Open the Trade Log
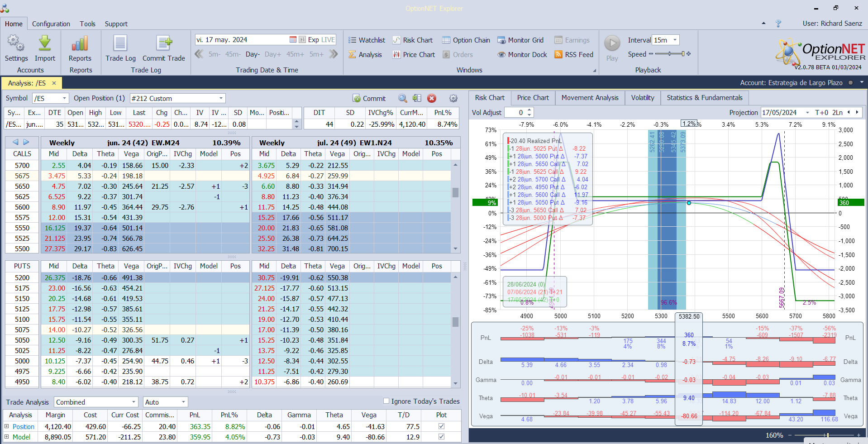868x444 pixels. click(x=120, y=48)
